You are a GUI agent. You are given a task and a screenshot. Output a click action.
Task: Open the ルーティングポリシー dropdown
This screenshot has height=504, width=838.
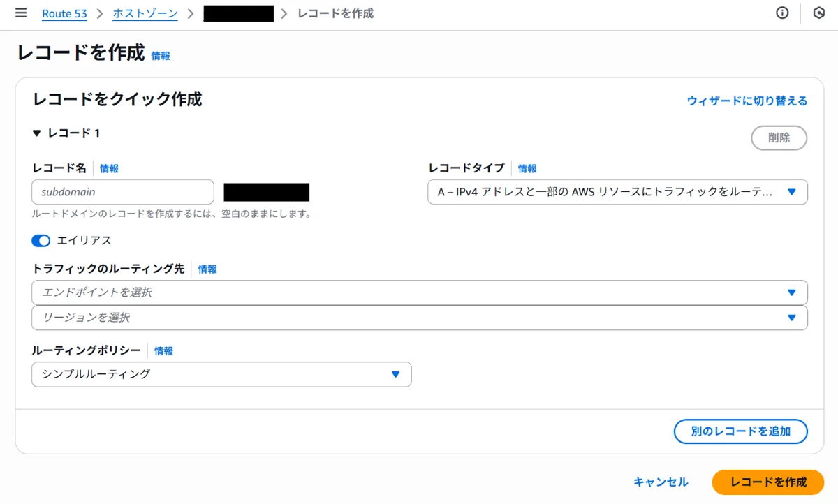221,374
